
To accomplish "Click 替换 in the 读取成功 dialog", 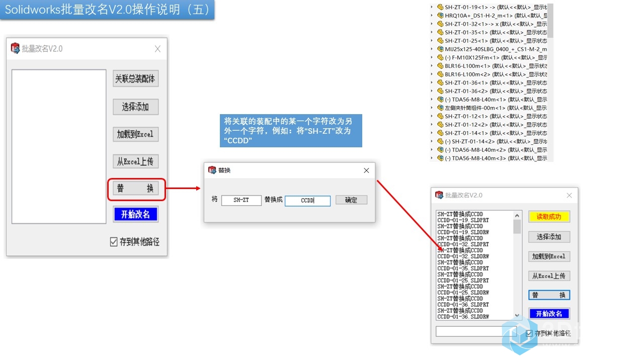I will [549, 295].
